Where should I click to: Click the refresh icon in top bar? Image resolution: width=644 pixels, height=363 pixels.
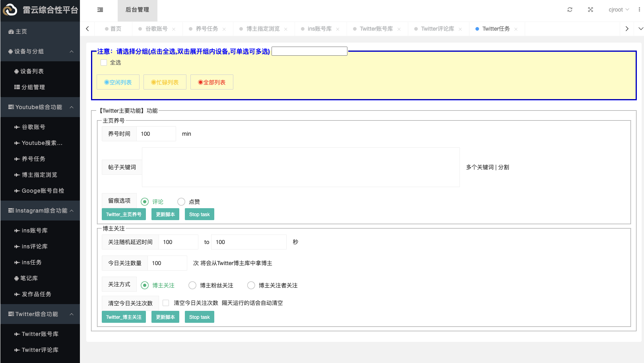570,10
